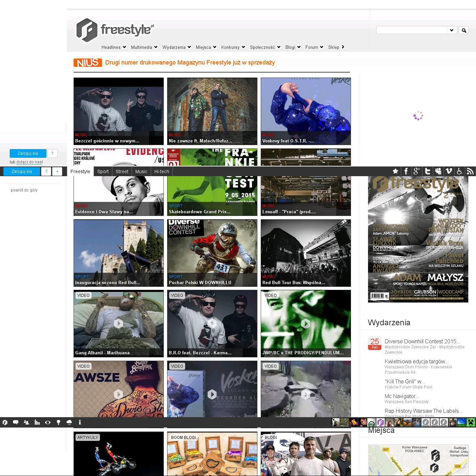Click the blue Zaloguj się button
The image size is (476, 476).
click(x=28, y=153)
